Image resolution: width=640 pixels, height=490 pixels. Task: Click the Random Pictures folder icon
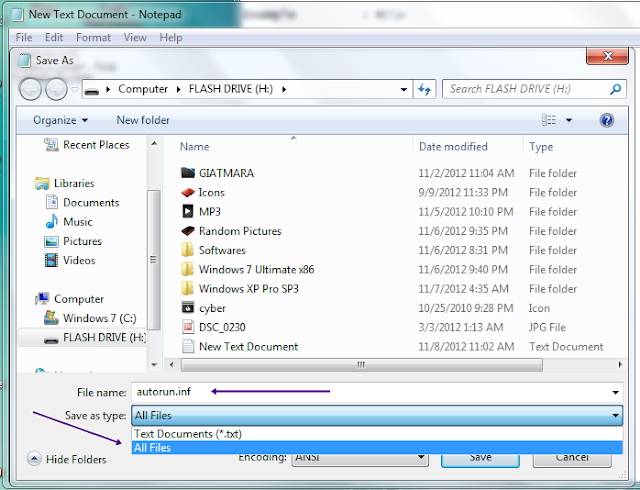(x=188, y=231)
